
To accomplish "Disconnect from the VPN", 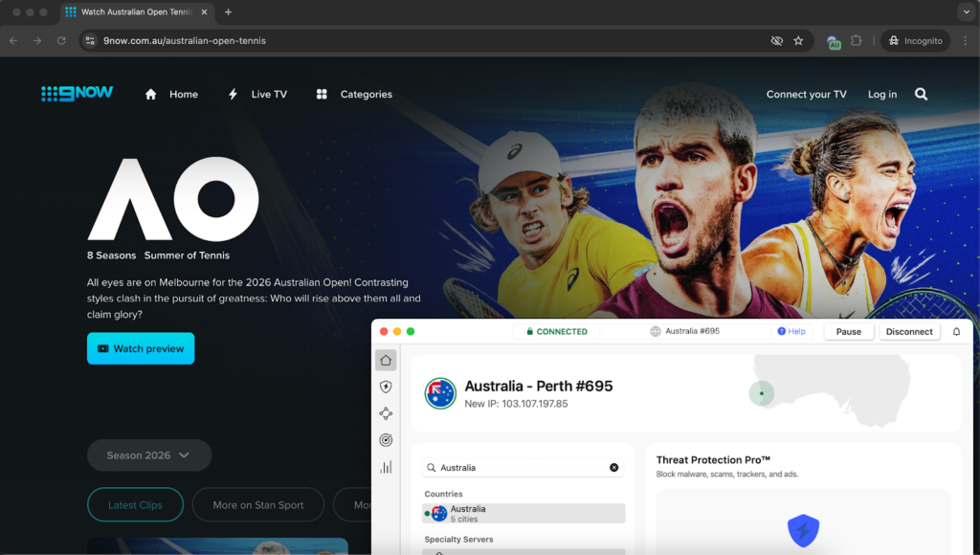I will [x=909, y=331].
